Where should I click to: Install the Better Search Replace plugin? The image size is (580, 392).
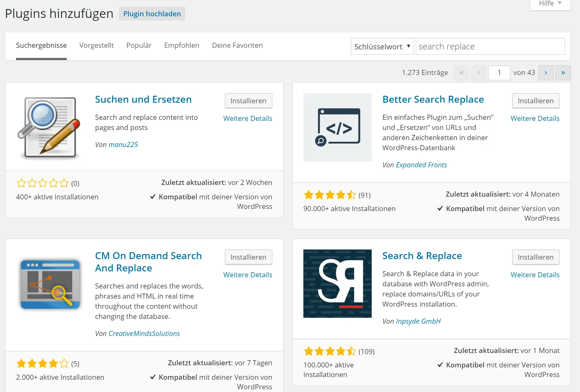[x=536, y=101]
